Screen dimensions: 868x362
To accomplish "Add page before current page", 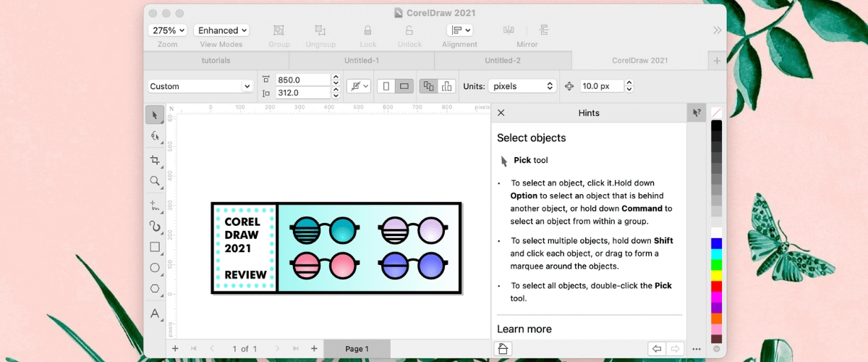I will coord(175,348).
